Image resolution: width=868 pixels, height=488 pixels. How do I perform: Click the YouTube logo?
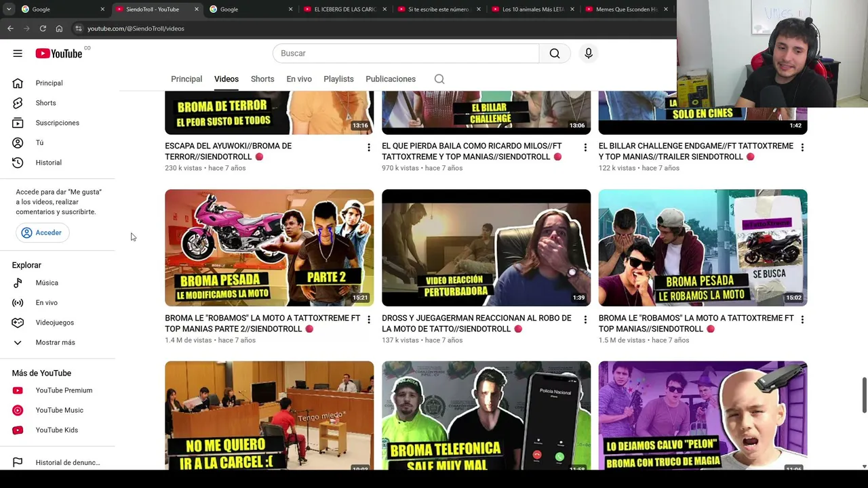59,54
